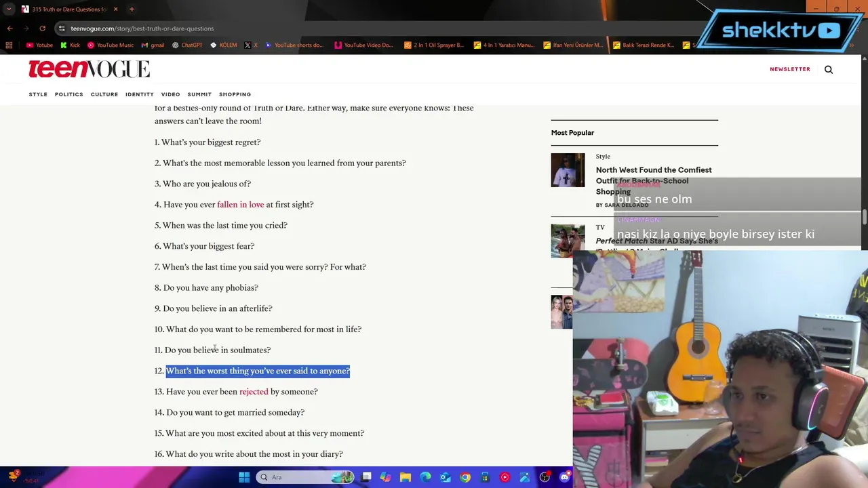Close the 315 Truth or Dare tab
The height and width of the screenshot is (488, 868).
pos(115,9)
